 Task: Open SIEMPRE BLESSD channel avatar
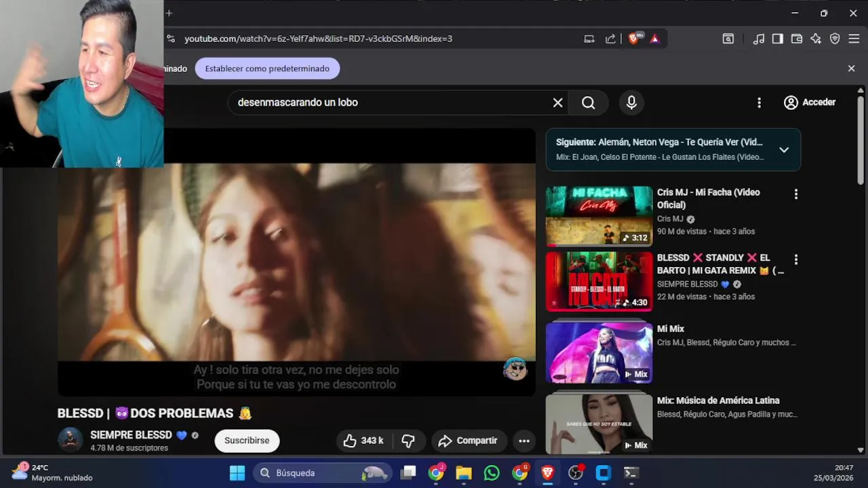pyautogui.click(x=70, y=441)
